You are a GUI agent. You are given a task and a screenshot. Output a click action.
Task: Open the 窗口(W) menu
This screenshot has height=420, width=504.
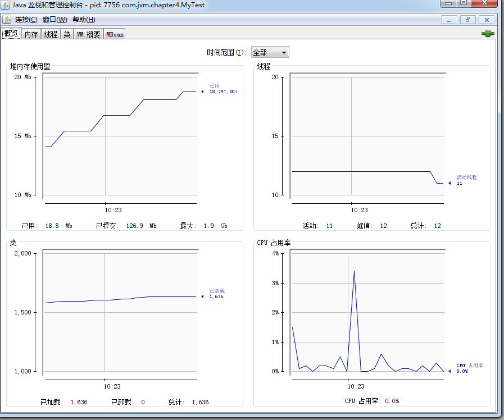coord(55,20)
